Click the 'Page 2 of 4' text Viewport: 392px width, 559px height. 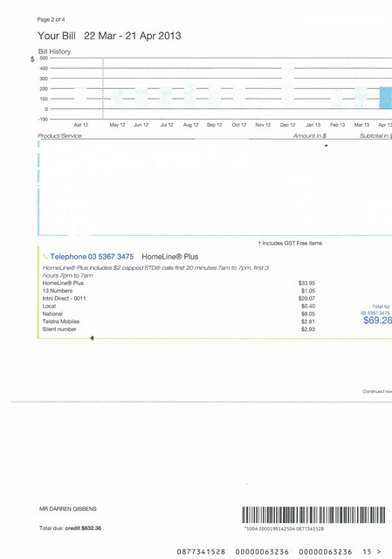click(51, 19)
